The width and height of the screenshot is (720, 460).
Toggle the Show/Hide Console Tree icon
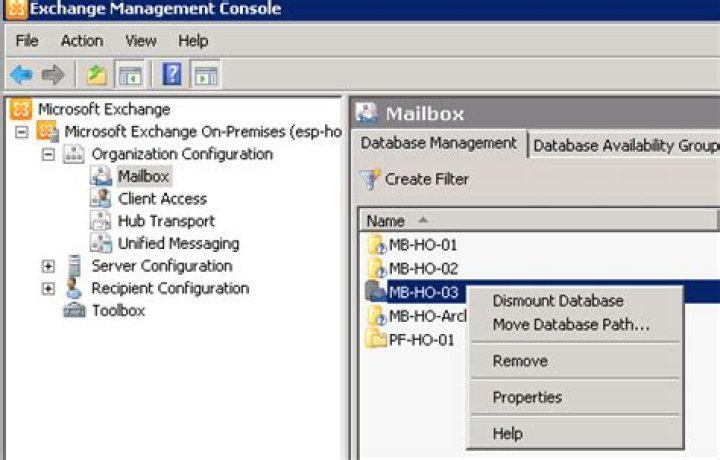[128, 74]
